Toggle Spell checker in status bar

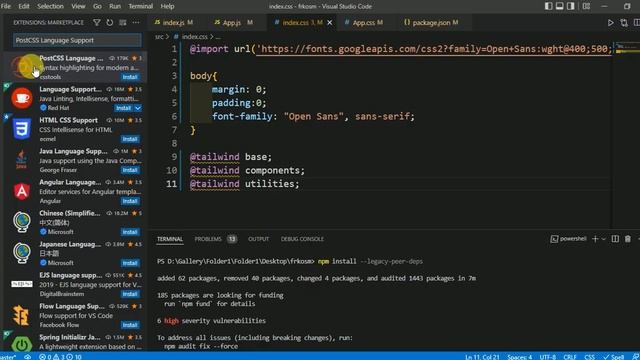tap(614, 357)
